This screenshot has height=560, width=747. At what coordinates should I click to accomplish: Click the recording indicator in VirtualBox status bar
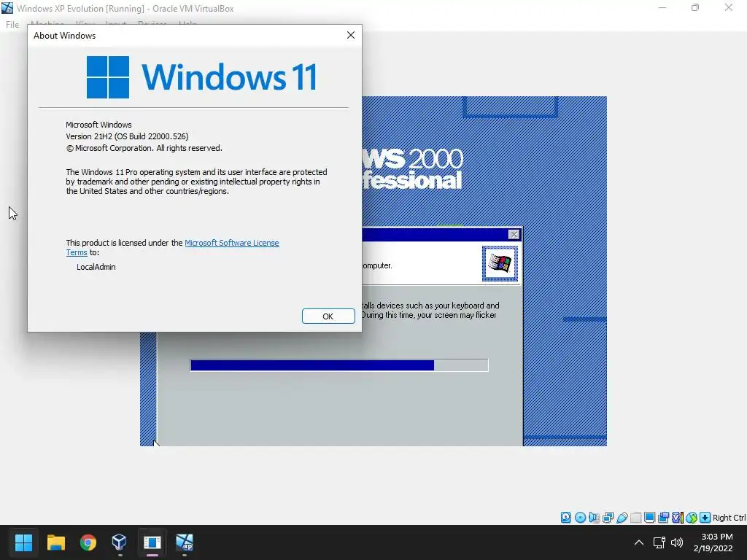tap(663, 517)
